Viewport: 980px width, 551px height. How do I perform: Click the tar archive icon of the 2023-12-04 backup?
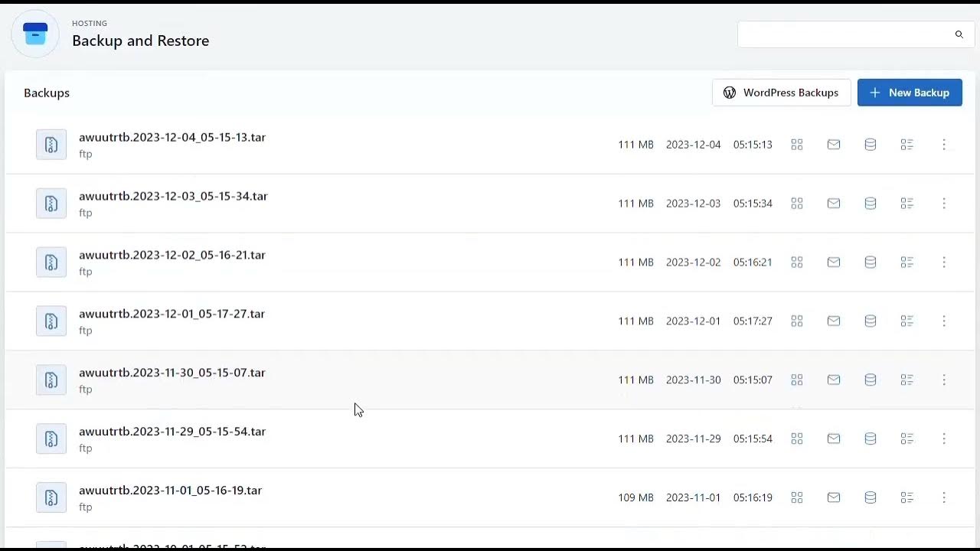coord(51,145)
